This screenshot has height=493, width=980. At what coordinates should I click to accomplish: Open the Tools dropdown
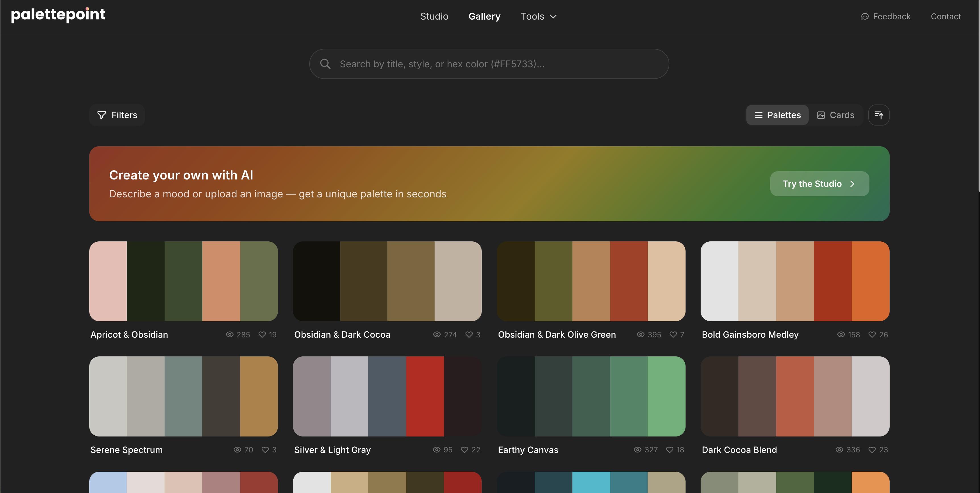coord(538,16)
